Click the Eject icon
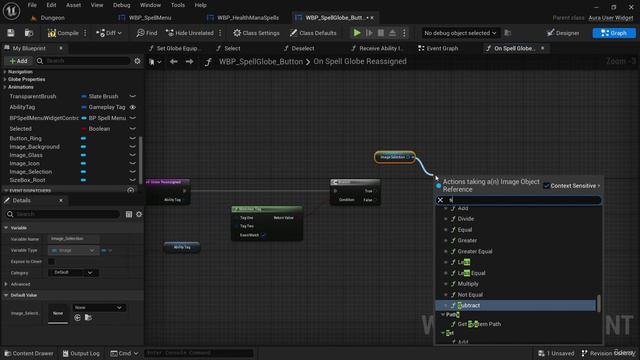The height and width of the screenshot is (360, 640). click(x=392, y=33)
